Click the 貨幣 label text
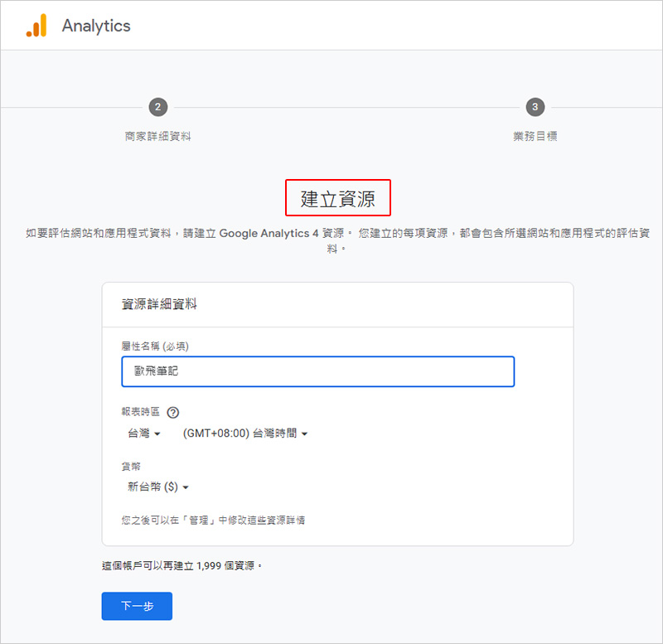663x644 pixels. tap(131, 467)
